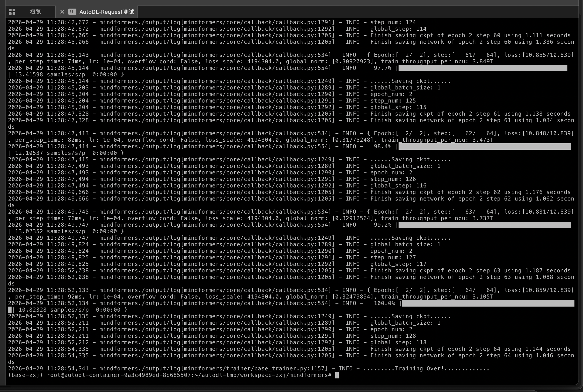Select the AutoDL-Request测试 tab
This screenshot has height=392, width=583.
click(x=107, y=12)
